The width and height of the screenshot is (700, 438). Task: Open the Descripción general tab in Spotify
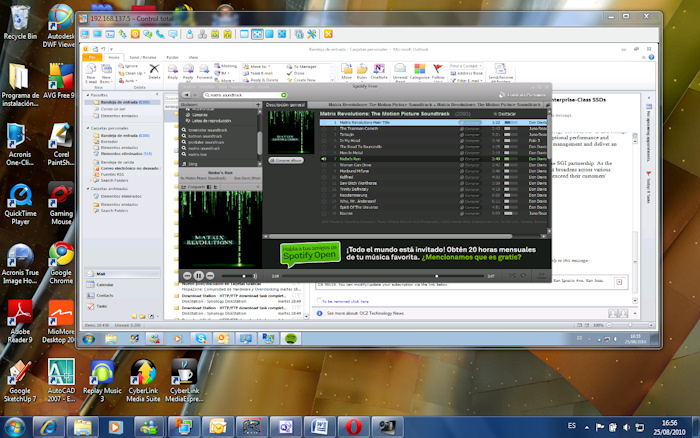click(284, 104)
